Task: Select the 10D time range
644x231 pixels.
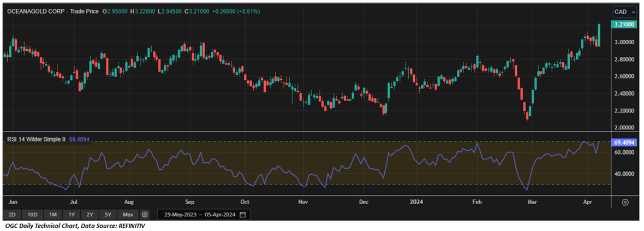Action: coord(32,215)
